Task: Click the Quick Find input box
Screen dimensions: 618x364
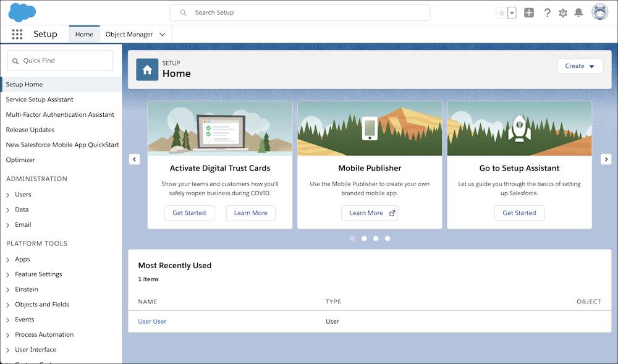Action: click(61, 61)
